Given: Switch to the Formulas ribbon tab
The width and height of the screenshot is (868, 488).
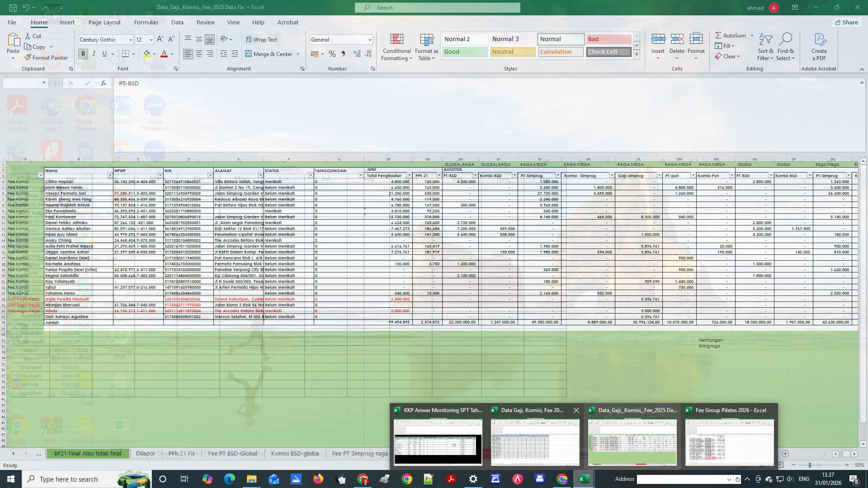Looking at the screenshot, I should [x=146, y=22].
